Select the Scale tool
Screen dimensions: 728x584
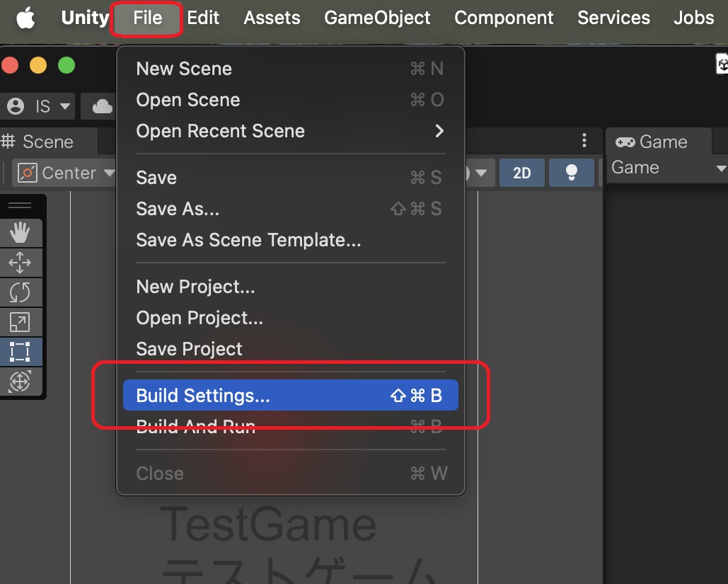click(20, 322)
